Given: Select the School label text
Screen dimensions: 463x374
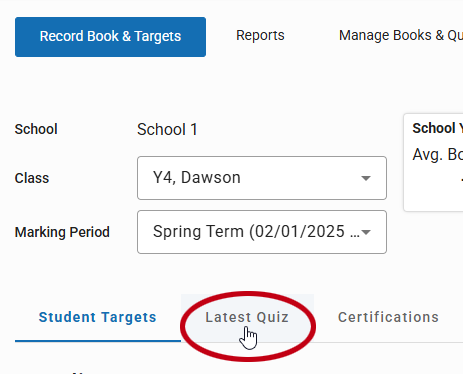Looking at the screenshot, I should tap(36, 129).
